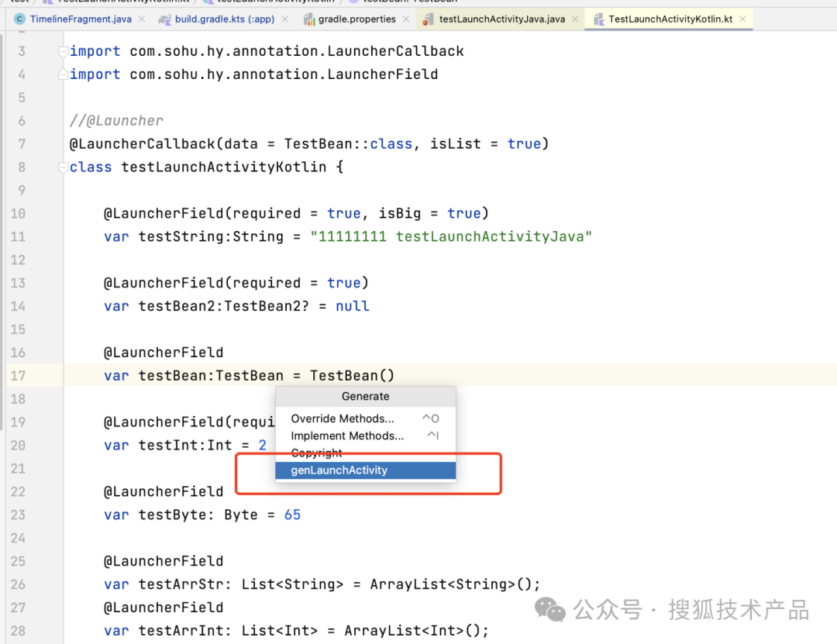Click TestBean() constructor call on line 17

point(353,376)
